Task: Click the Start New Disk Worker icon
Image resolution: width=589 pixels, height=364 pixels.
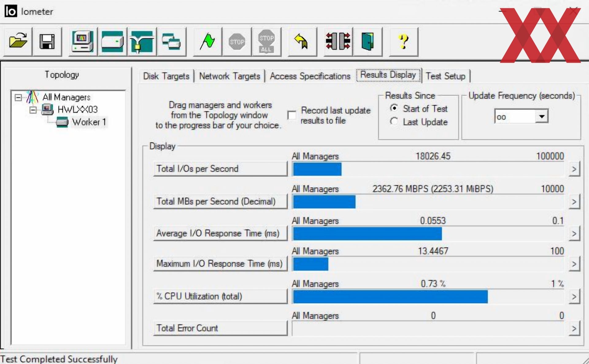Action: pos(112,41)
